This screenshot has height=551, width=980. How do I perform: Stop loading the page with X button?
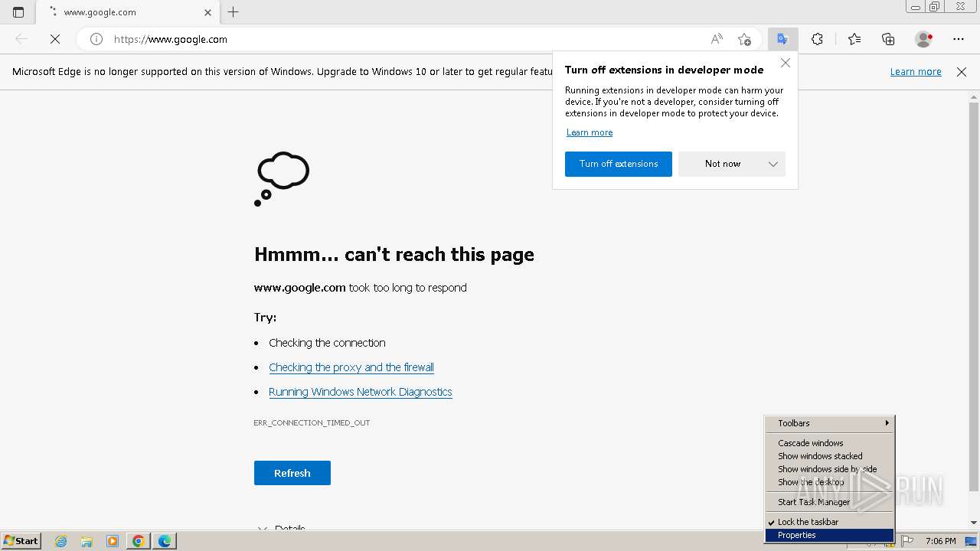tap(55, 39)
